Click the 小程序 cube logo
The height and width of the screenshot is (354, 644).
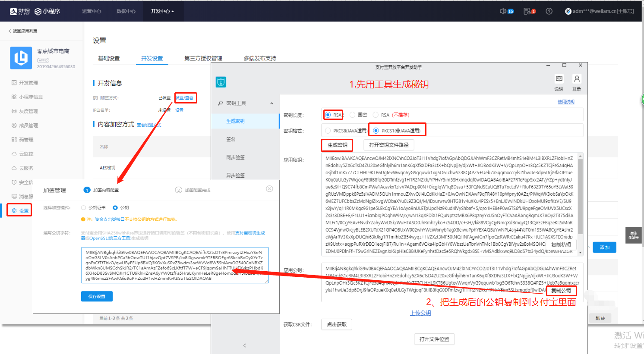(38, 11)
